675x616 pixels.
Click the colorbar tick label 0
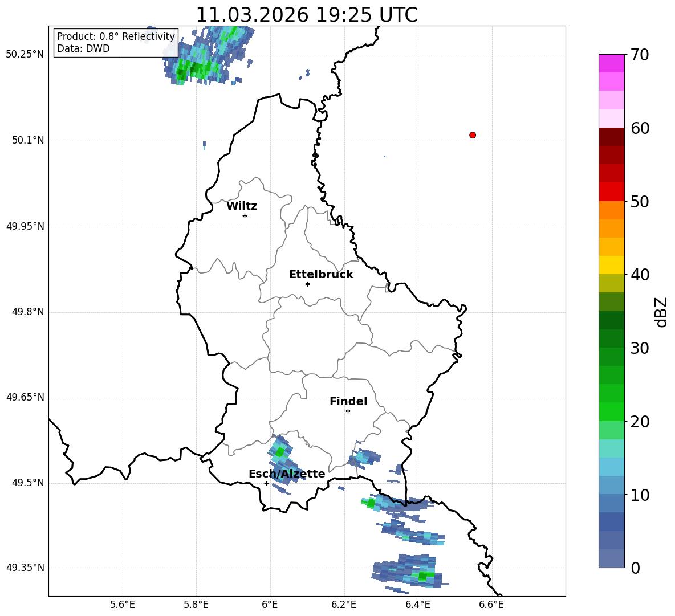tap(635, 568)
